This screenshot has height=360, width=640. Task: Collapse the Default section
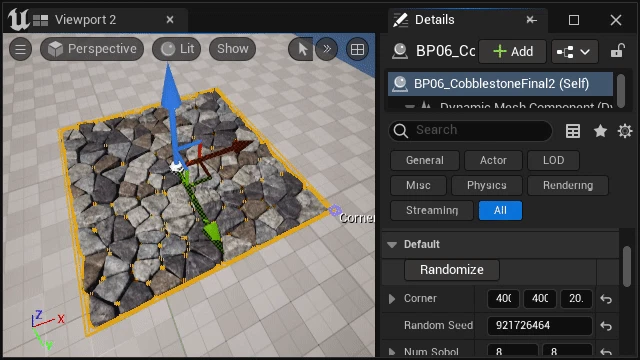click(392, 244)
